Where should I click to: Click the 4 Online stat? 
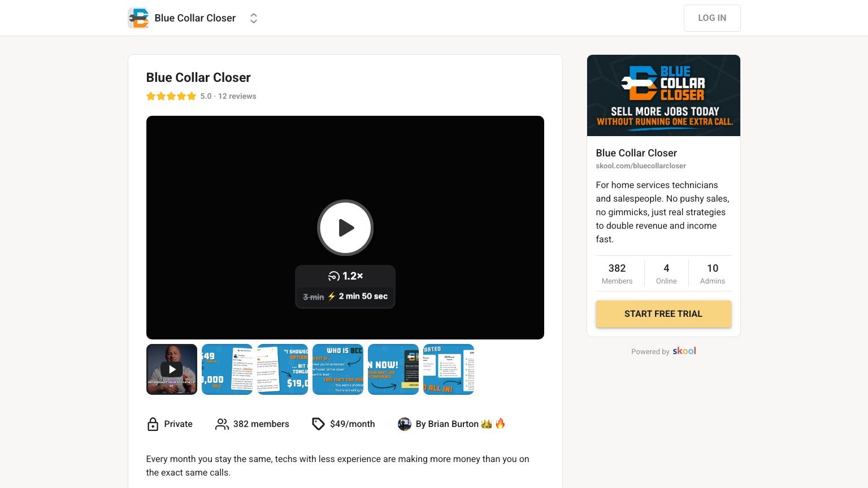[x=666, y=273]
